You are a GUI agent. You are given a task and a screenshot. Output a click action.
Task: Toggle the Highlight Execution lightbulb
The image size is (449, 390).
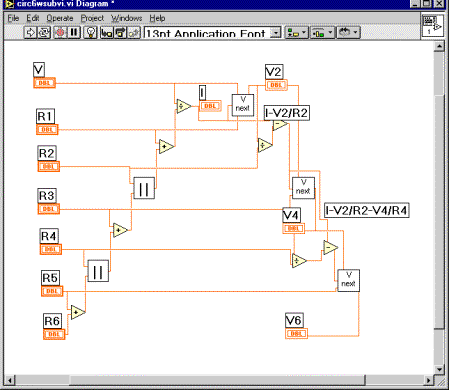[x=90, y=33]
